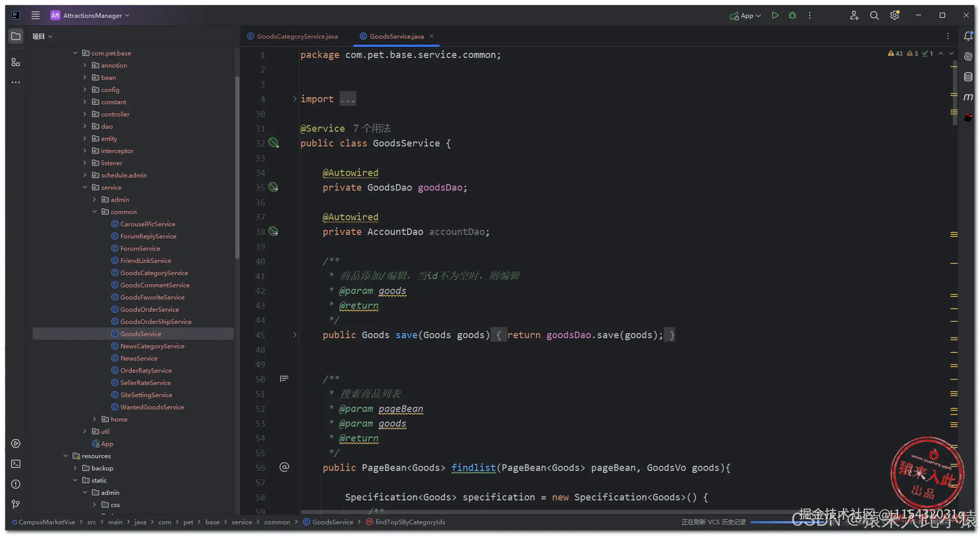Open the Notifications panel
Screen dimensions: 980x536
[x=968, y=36]
